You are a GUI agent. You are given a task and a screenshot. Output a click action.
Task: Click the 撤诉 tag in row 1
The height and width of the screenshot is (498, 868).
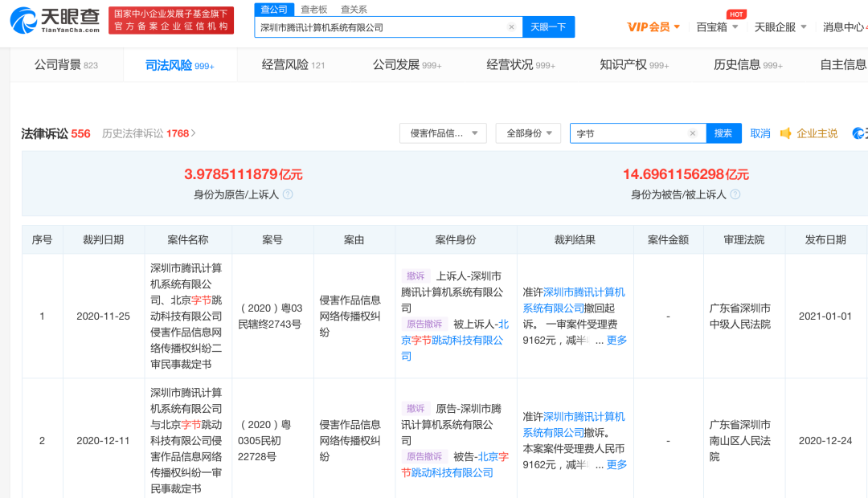(x=416, y=276)
